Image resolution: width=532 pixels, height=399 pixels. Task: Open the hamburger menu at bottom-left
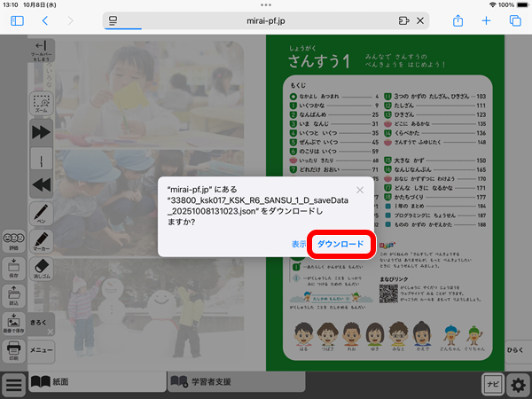13,385
